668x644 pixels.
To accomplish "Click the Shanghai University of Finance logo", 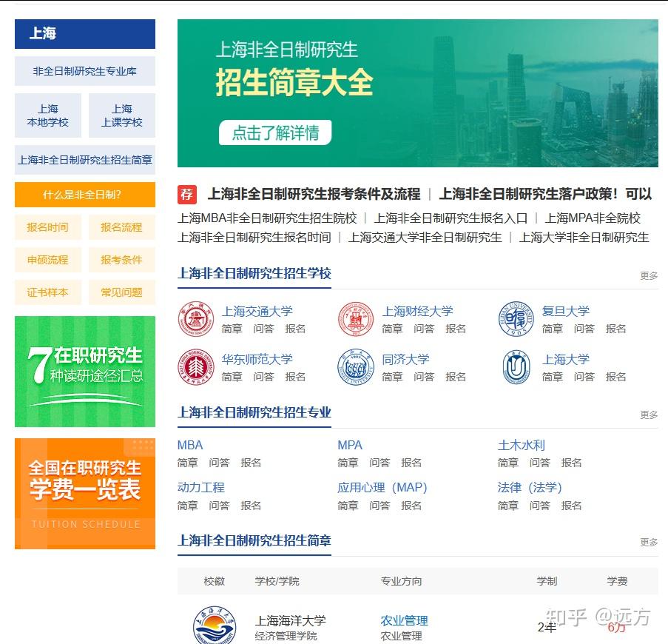I will point(356,319).
